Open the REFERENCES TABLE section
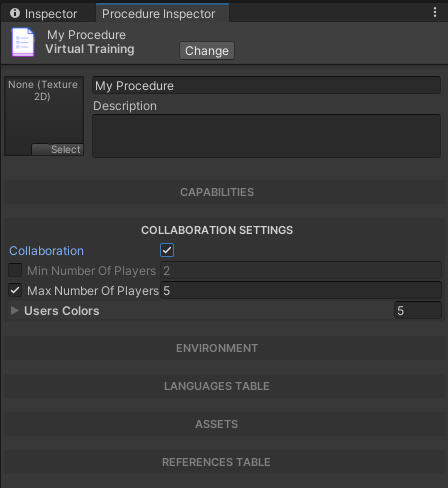 tap(225, 462)
